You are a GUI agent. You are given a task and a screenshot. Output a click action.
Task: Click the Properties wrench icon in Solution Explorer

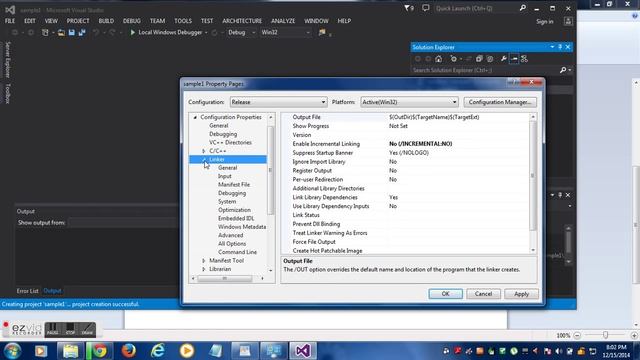[504, 59]
